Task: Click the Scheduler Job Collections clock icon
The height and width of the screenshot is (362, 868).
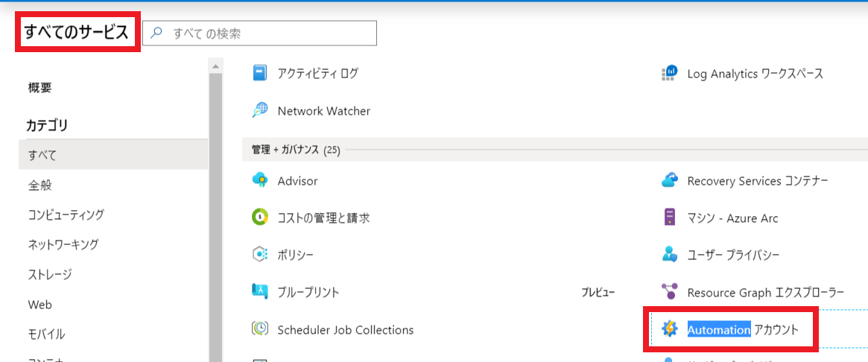Action: click(260, 329)
